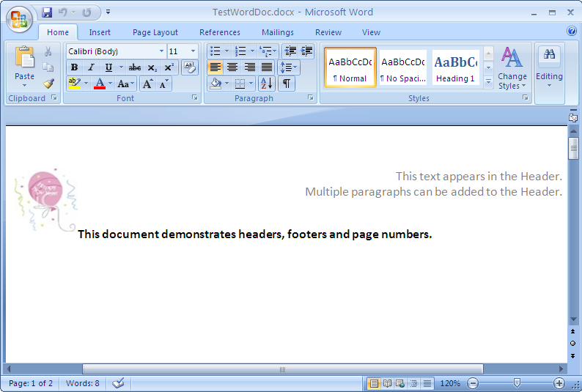Click the Cut scissors icon
The image size is (582, 392).
click(x=48, y=51)
